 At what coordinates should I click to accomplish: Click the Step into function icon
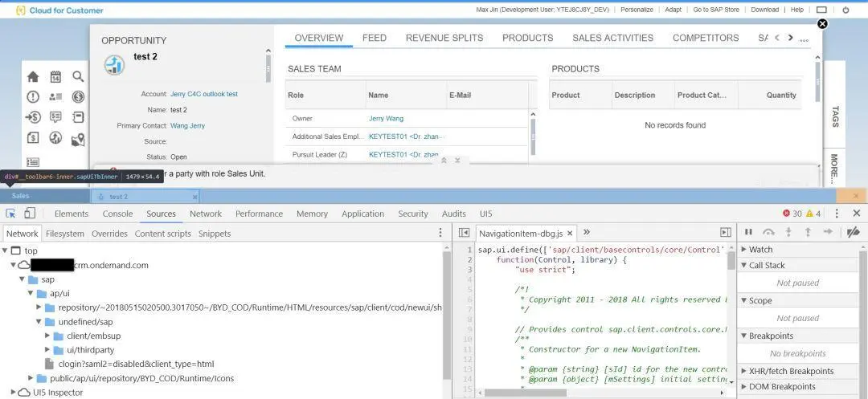(789, 233)
